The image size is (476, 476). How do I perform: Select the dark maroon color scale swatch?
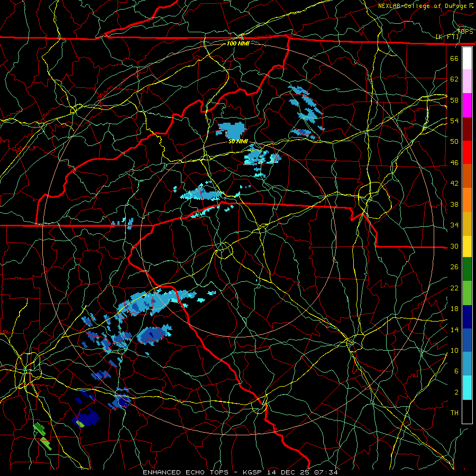coord(467,129)
